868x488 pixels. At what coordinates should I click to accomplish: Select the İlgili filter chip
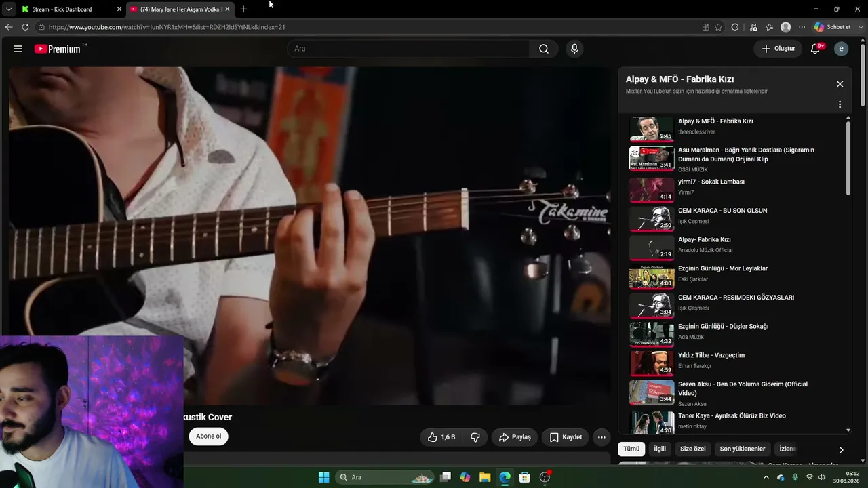[660, 449]
